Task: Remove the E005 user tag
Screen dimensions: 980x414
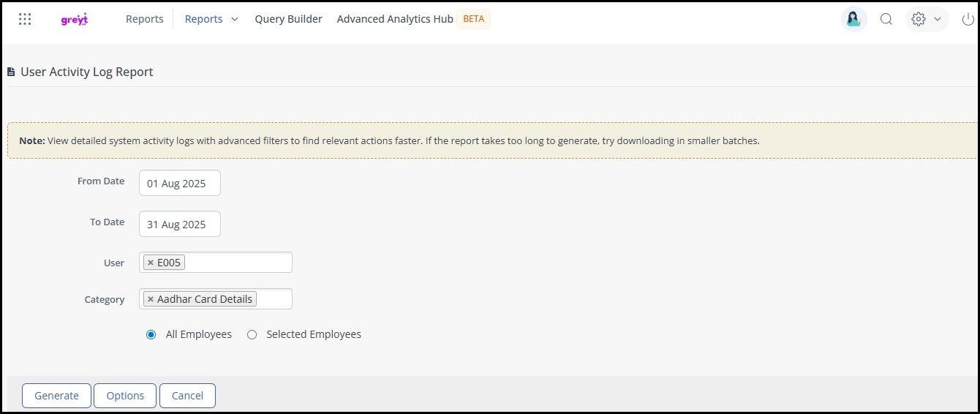Action: [151, 263]
